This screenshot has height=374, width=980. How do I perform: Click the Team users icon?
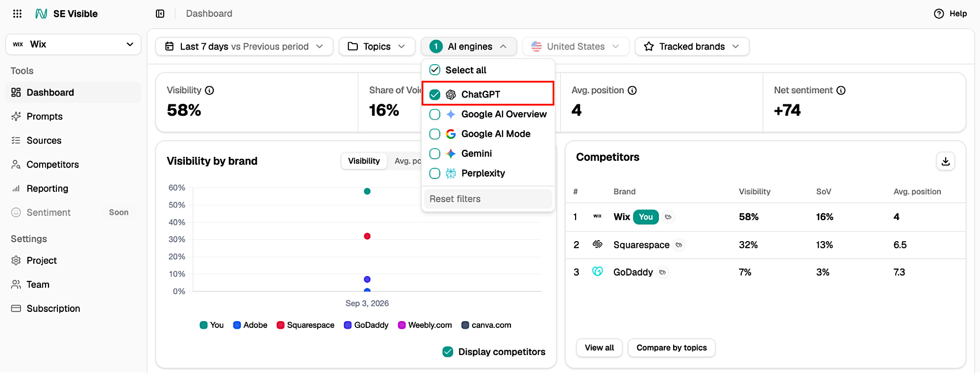pyautogui.click(x=16, y=284)
